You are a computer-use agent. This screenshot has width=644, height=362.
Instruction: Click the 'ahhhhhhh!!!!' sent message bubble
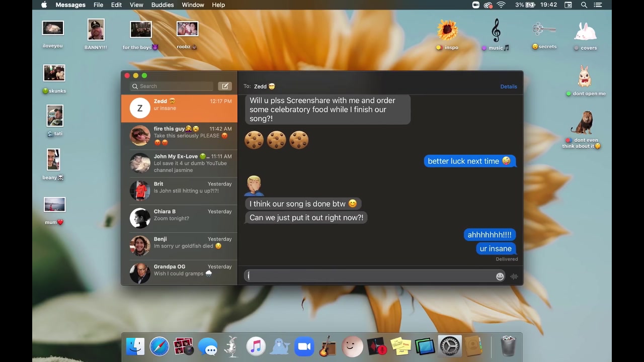click(x=490, y=235)
